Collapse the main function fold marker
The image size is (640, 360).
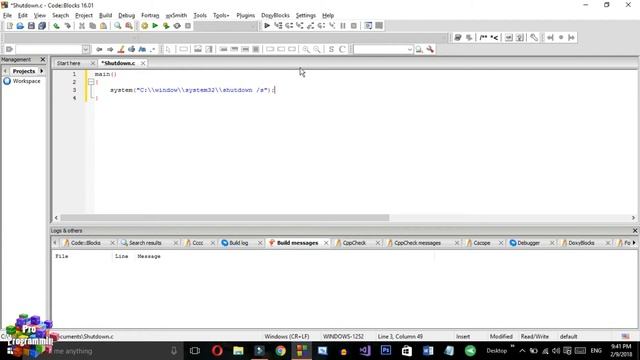point(91,82)
